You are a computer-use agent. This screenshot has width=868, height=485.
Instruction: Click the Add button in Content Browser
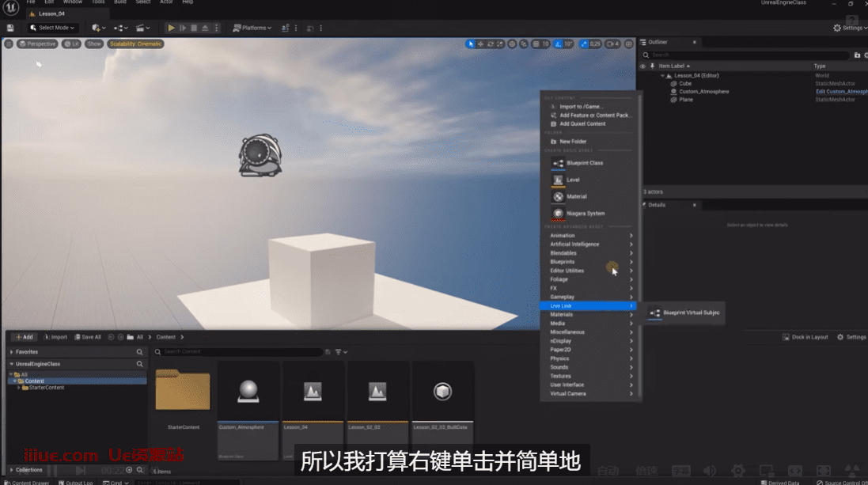(24, 337)
